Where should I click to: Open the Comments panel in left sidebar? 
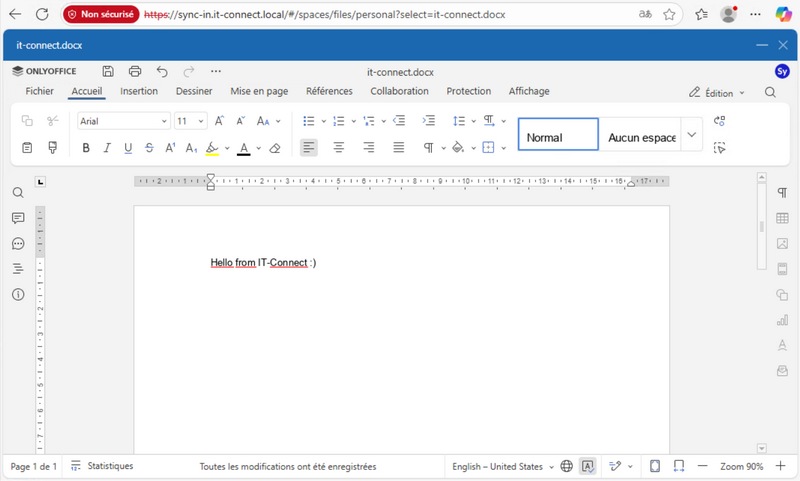(x=18, y=218)
